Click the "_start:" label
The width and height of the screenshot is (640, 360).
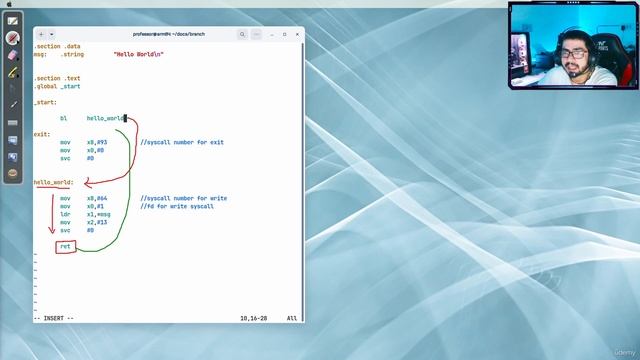click(x=45, y=102)
